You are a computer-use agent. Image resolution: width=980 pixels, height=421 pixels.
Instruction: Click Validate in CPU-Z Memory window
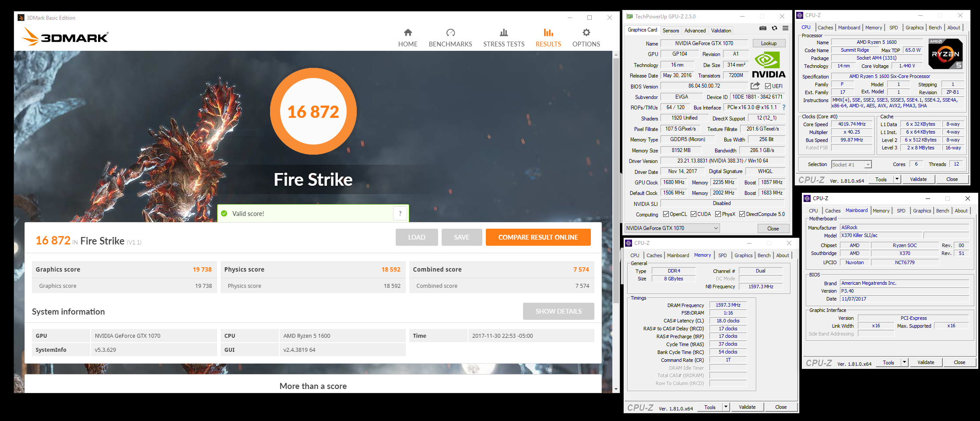point(747,407)
